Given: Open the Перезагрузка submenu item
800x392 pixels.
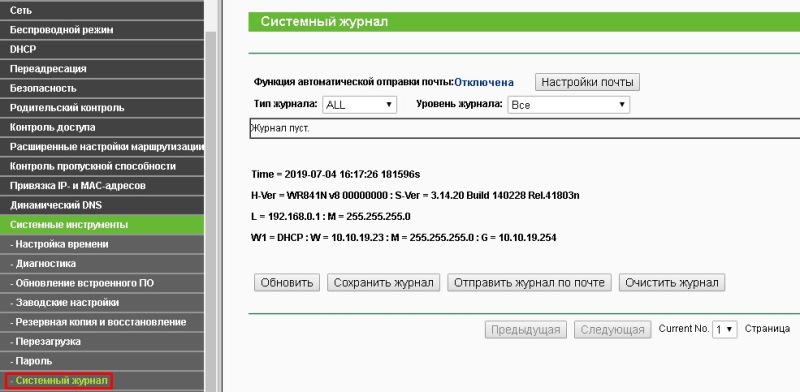Looking at the screenshot, I should tap(102, 341).
